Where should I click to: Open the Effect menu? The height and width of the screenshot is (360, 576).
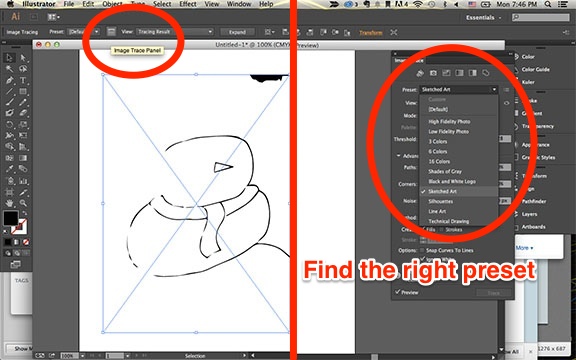click(x=188, y=4)
